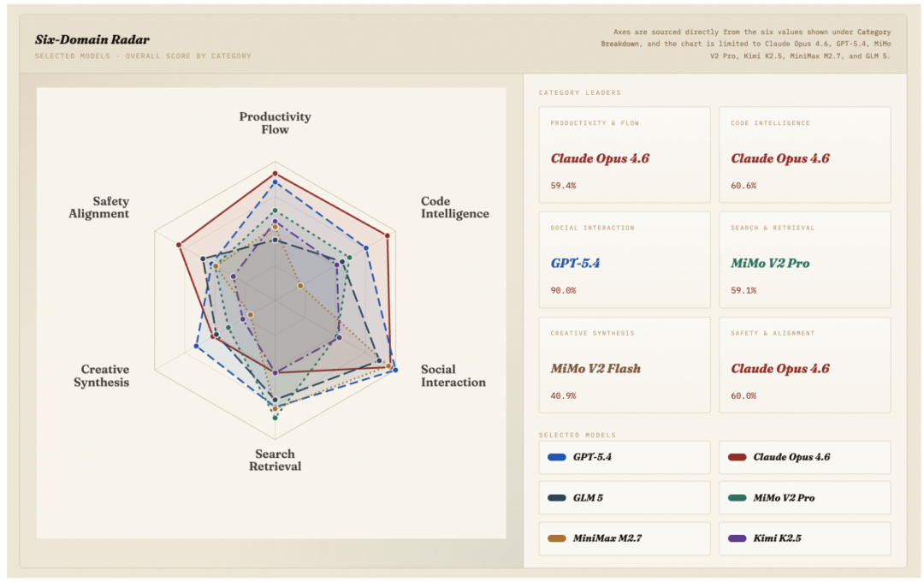This screenshot has height=582, width=924.
Task: Select the Social Interaction GPT-5.4 card
Action: click(624, 260)
